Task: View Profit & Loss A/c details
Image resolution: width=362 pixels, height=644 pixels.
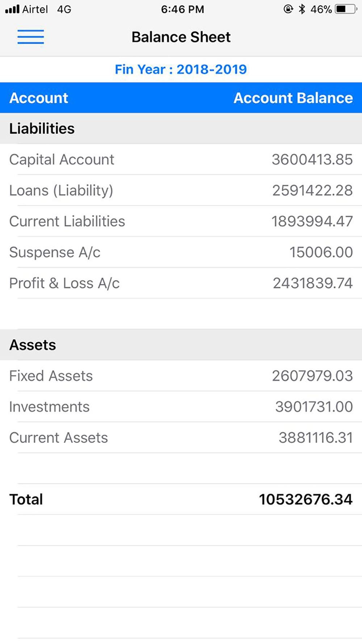Action: click(x=181, y=283)
